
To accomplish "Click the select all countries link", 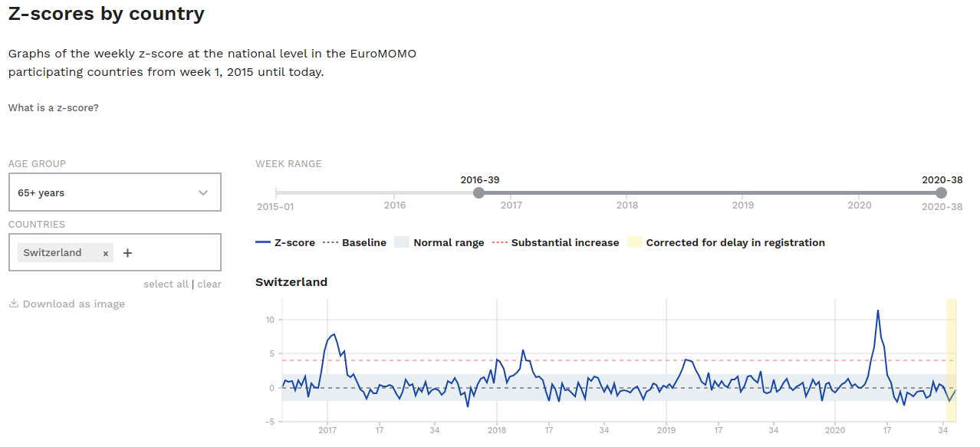I will [x=165, y=284].
